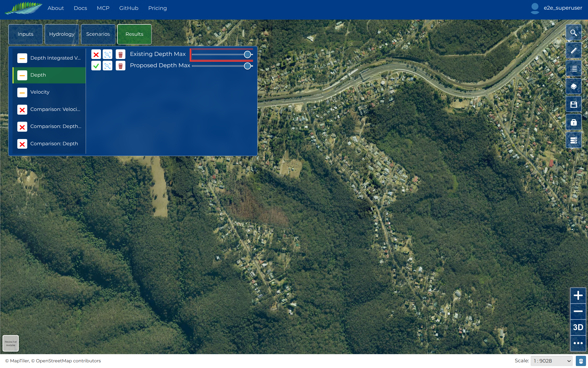Switch to 3D view
The height and width of the screenshot is (368, 588).
578,327
